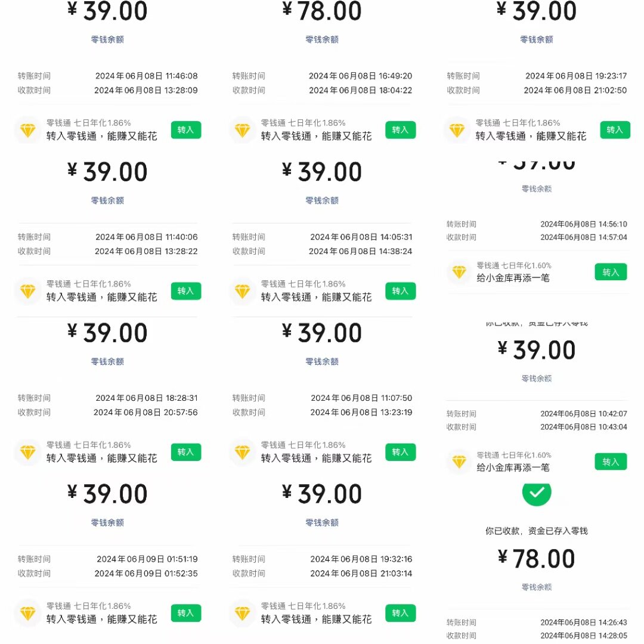
Task: Click 转入 button beside the 11:46:08 transfer
Action: [x=185, y=130]
